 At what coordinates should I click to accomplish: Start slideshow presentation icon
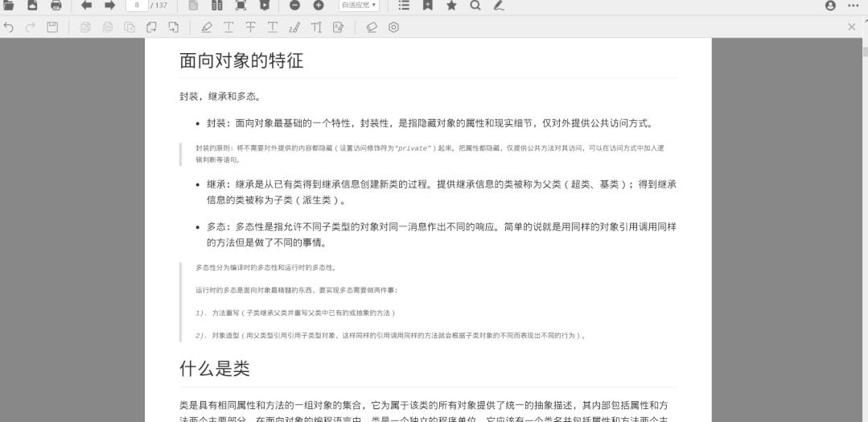tap(264, 6)
